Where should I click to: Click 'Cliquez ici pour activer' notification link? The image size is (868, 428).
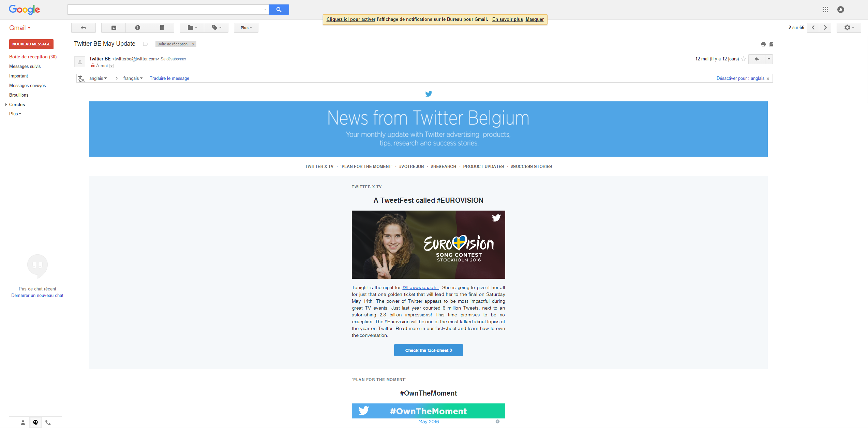[351, 19]
